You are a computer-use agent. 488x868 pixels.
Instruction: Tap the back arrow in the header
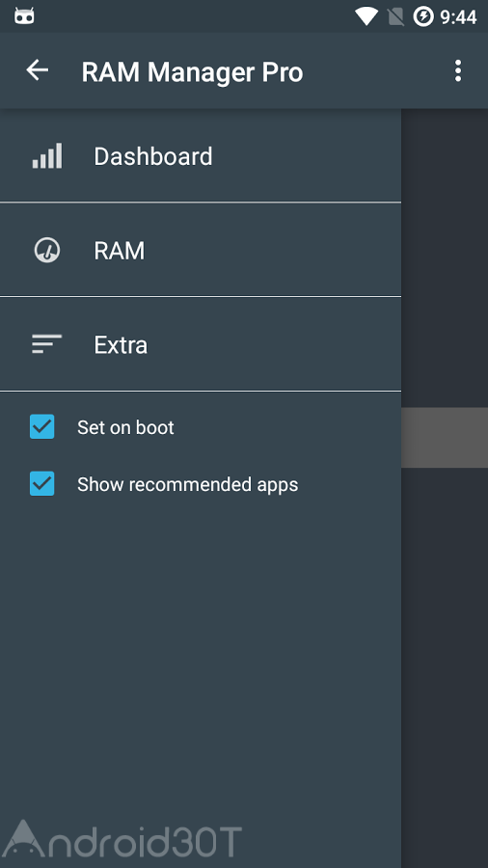[37, 70]
